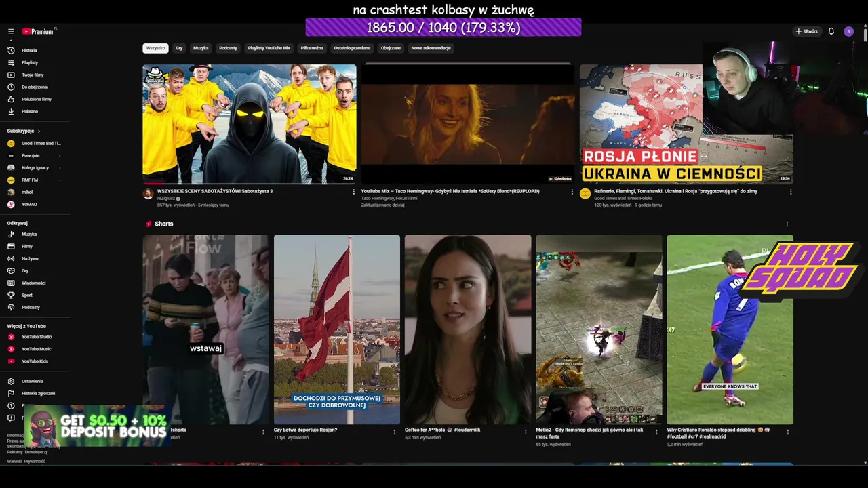Open the reZigiusz channel avatar
The width and height of the screenshot is (868, 488).
(x=148, y=194)
